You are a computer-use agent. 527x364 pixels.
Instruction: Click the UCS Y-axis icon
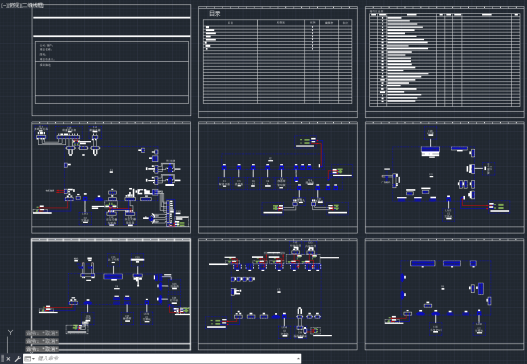10,332
